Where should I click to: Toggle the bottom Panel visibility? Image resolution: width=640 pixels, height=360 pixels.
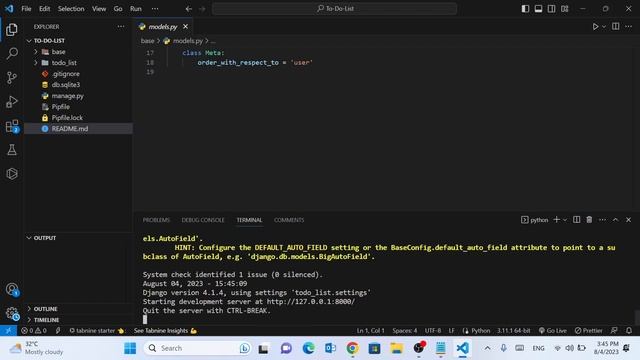click(x=538, y=9)
